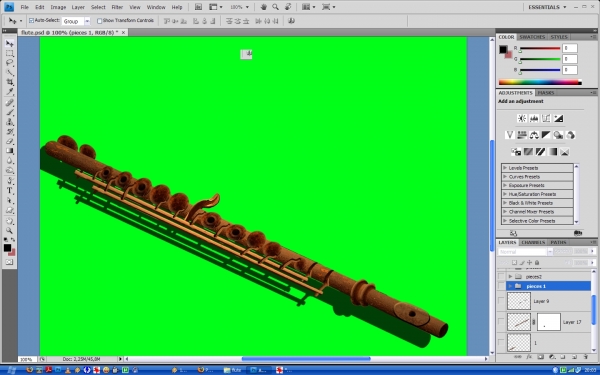Open the Layer menu
Viewport: 600px width, 375px height.
click(78, 7)
